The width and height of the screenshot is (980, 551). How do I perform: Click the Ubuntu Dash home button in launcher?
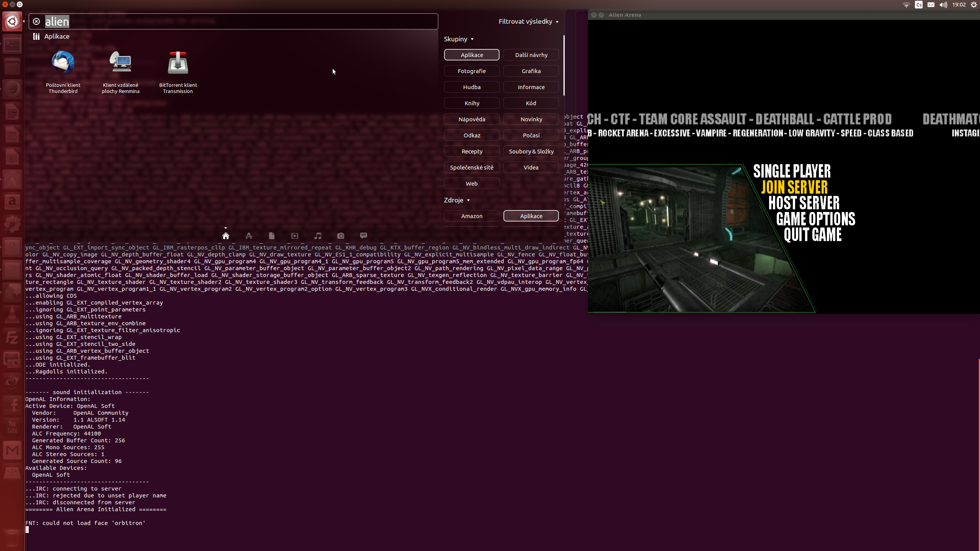12,21
